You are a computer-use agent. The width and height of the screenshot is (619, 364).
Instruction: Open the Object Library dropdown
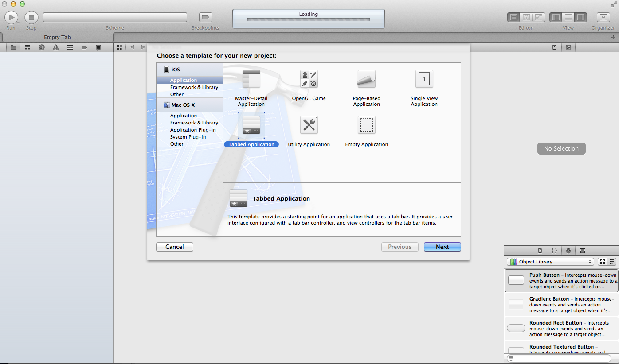click(x=550, y=262)
